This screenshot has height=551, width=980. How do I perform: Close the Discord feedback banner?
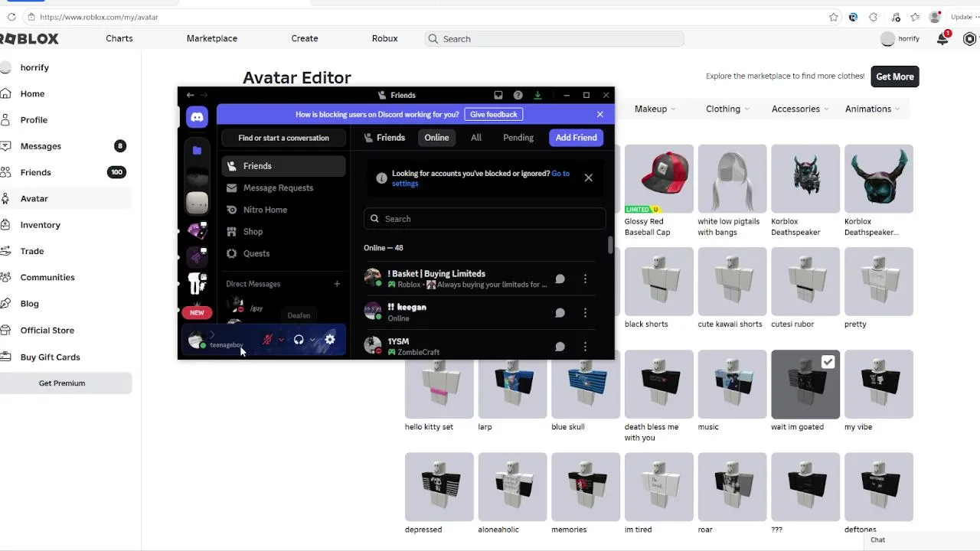(x=600, y=114)
